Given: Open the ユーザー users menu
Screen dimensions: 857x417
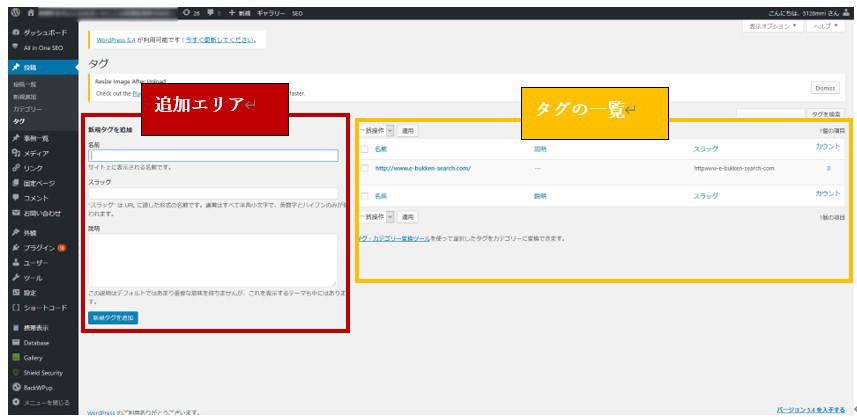Looking at the screenshot, I should click(x=36, y=261).
